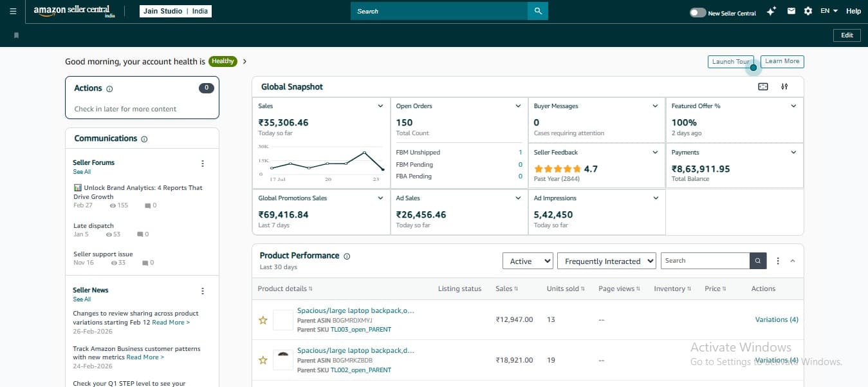Click the TL002_open_PARENT product thumbnail
The width and height of the screenshot is (868, 387).
point(282,361)
